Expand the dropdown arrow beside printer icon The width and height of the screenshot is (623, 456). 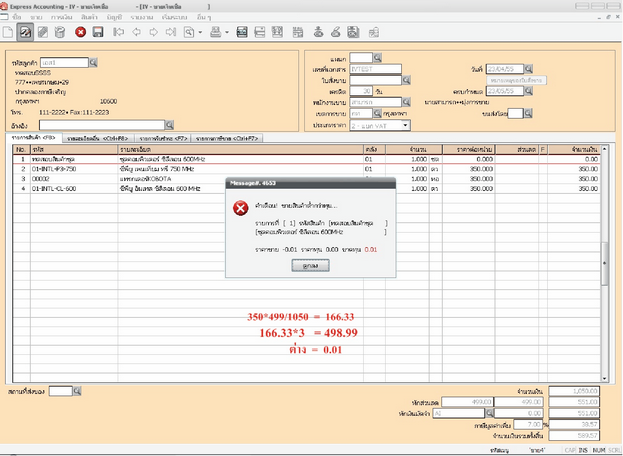pos(226,34)
